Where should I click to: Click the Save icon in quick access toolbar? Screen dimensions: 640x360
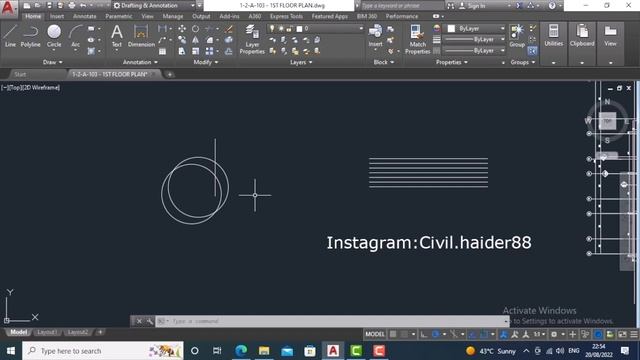pos(49,5)
